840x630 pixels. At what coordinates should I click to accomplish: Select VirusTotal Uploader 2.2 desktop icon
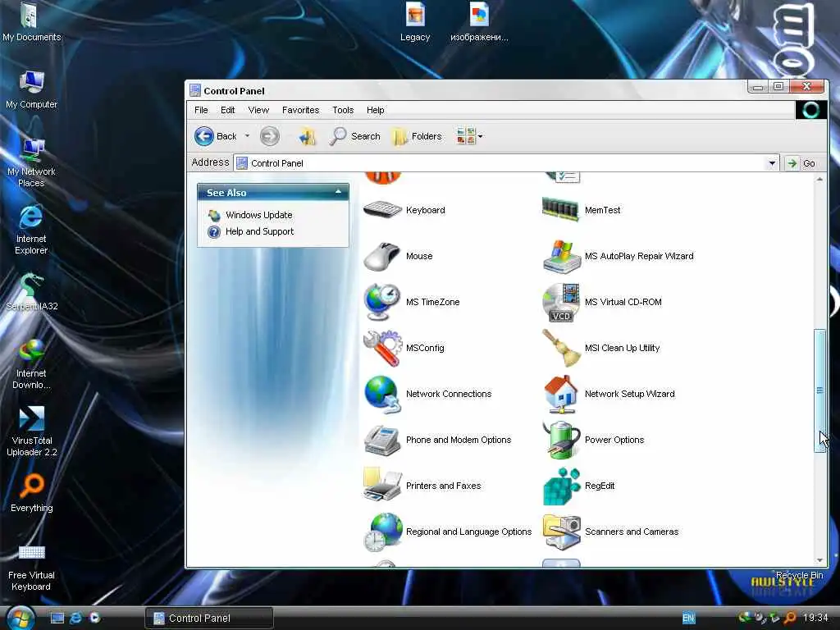click(31, 431)
